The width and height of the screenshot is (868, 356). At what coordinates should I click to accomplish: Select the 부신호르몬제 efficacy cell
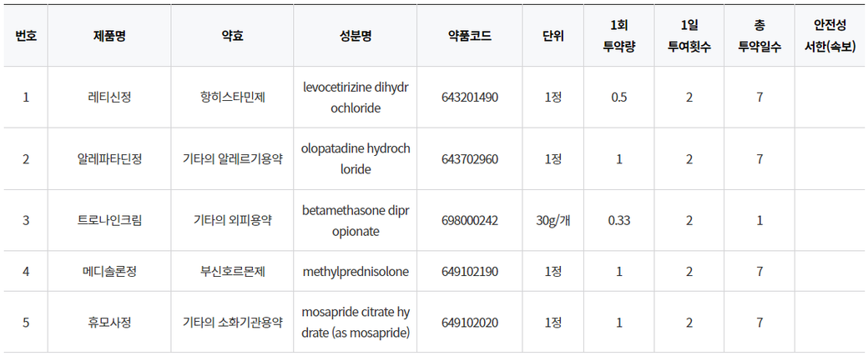pyautogui.click(x=233, y=272)
